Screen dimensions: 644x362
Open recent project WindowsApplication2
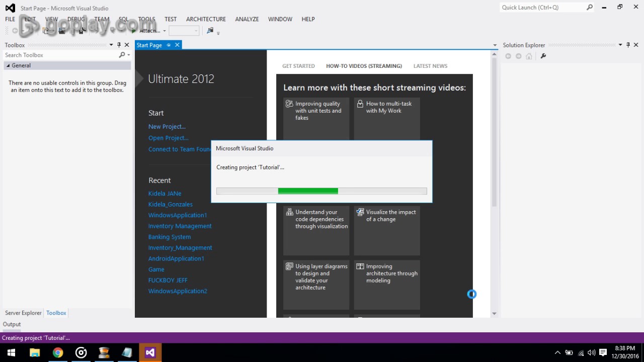pos(178,291)
